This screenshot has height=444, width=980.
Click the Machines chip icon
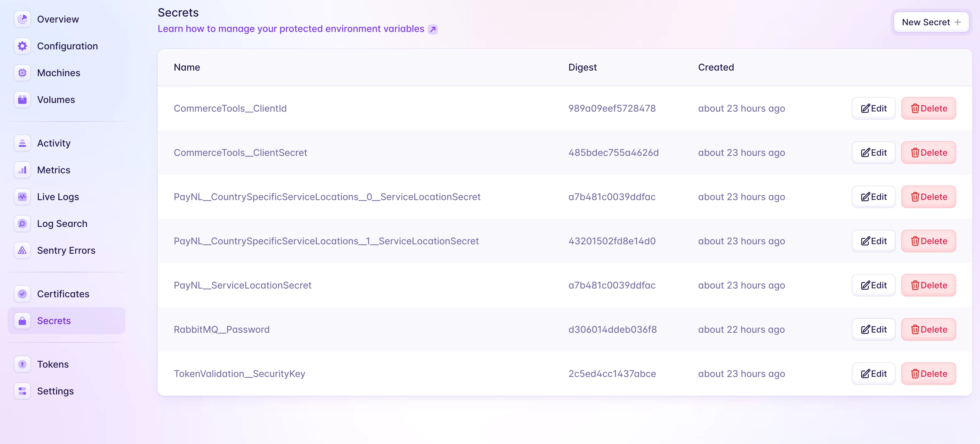click(23, 73)
